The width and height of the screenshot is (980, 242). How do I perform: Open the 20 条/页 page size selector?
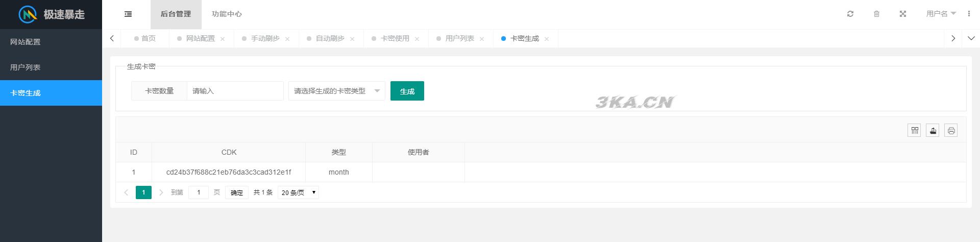tap(299, 192)
